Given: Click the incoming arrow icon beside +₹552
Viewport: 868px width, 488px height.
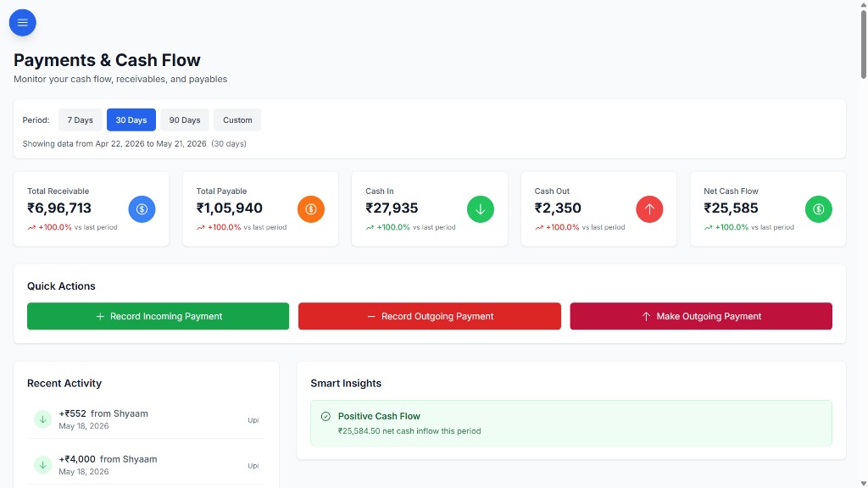Looking at the screenshot, I should coord(42,419).
